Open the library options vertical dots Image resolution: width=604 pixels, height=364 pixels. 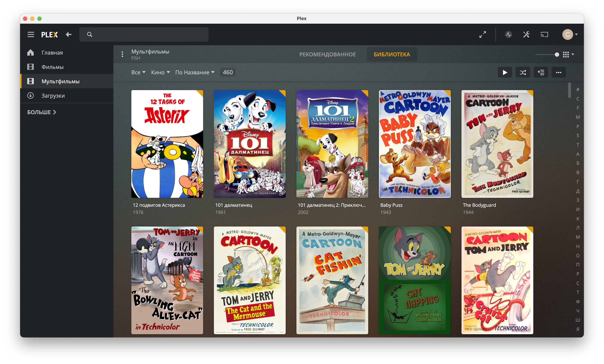pyautogui.click(x=122, y=54)
